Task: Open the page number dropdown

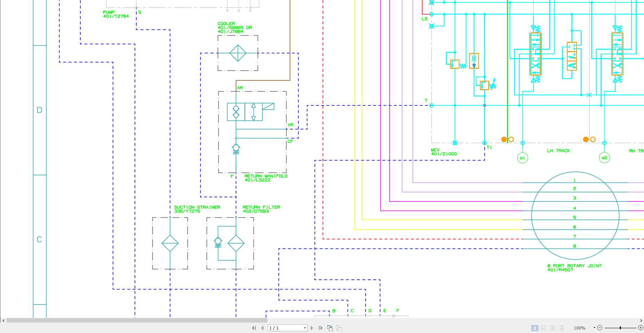Action: click(x=305, y=328)
